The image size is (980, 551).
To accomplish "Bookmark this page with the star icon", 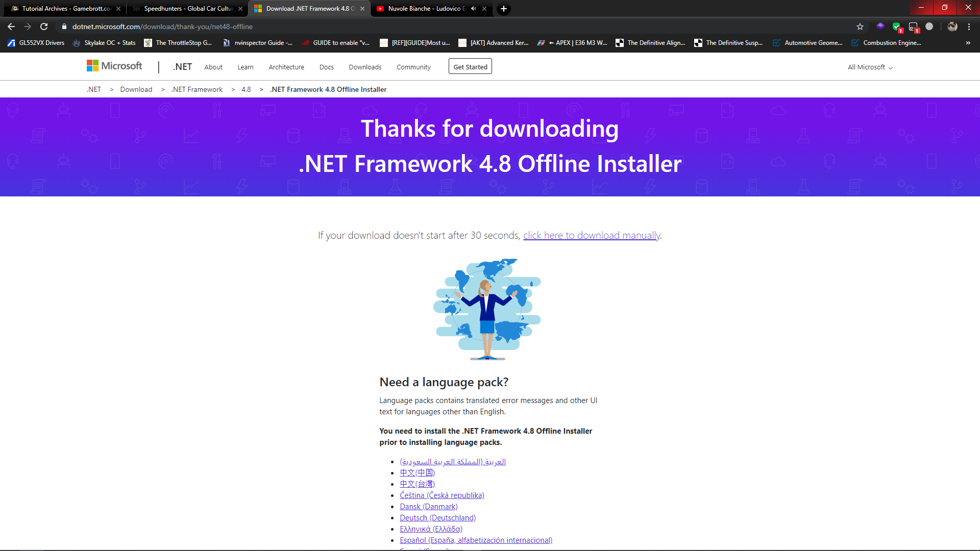I will [860, 27].
